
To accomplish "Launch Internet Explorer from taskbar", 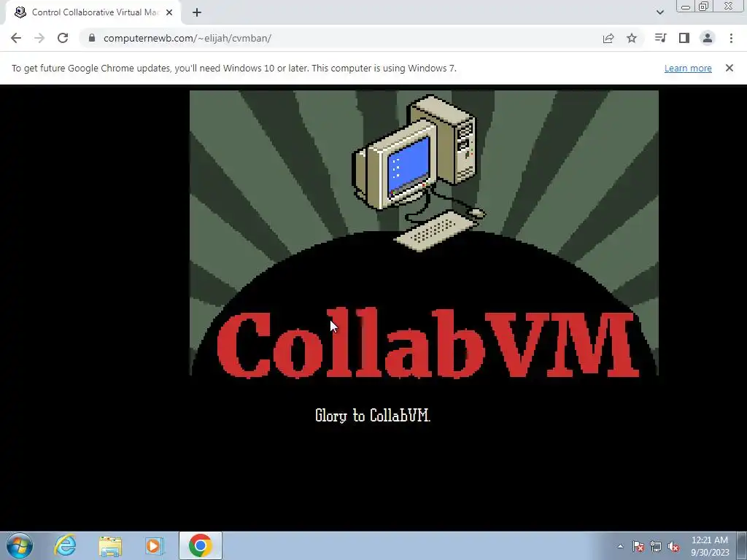I will click(x=65, y=545).
